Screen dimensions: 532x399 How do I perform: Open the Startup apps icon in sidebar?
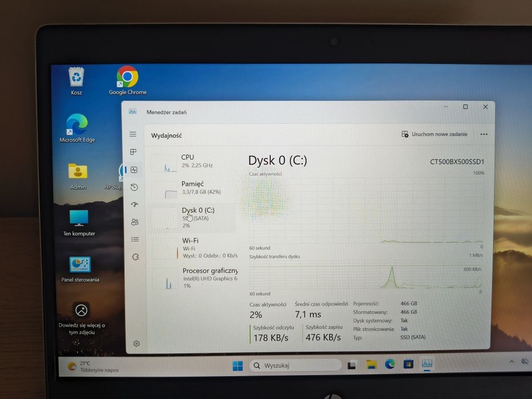point(135,204)
